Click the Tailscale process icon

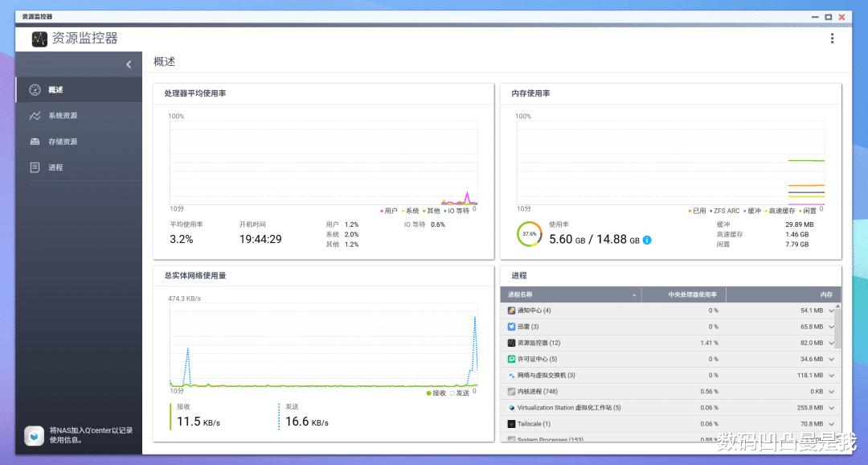click(511, 424)
